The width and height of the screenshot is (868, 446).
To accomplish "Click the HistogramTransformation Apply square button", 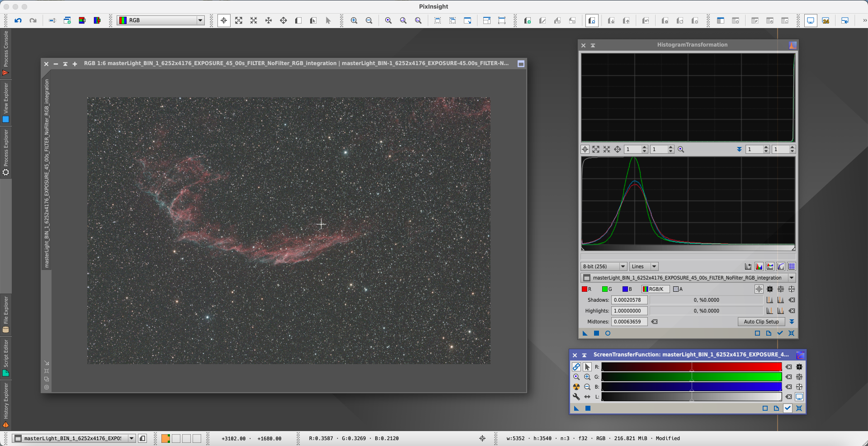I will [x=596, y=333].
